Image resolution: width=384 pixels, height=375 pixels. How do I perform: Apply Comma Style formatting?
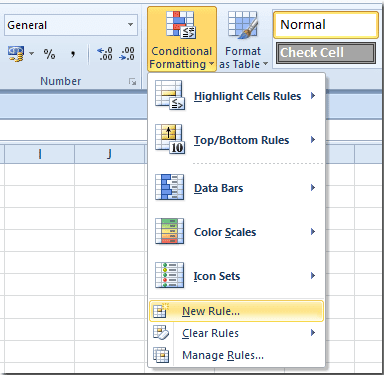(x=73, y=54)
